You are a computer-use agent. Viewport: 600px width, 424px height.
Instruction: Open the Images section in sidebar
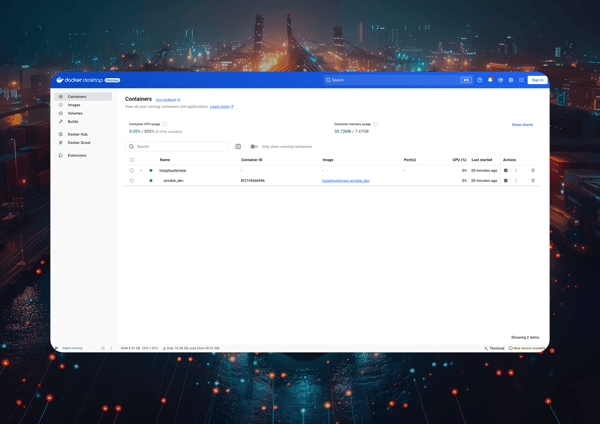click(x=74, y=105)
